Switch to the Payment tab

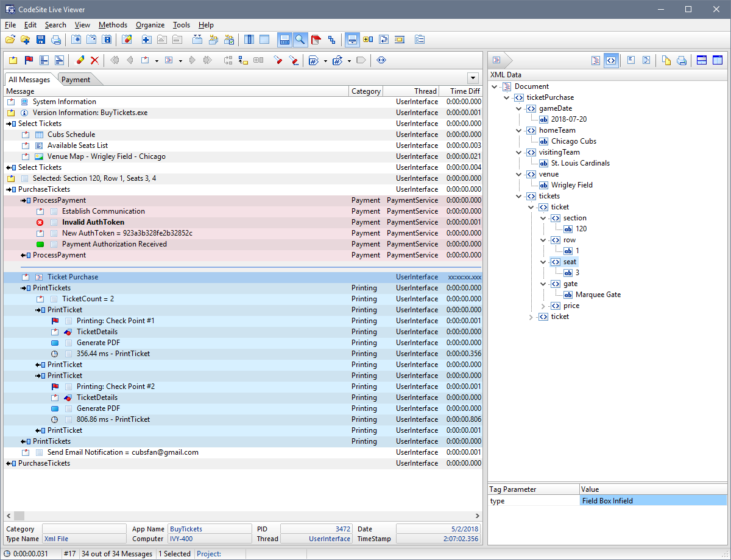coord(77,79)
